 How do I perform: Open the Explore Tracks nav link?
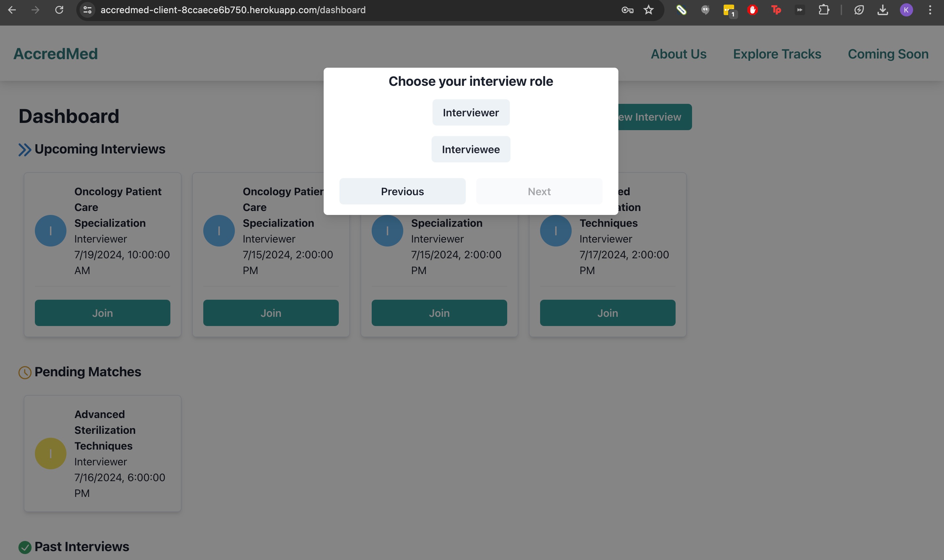777,54
